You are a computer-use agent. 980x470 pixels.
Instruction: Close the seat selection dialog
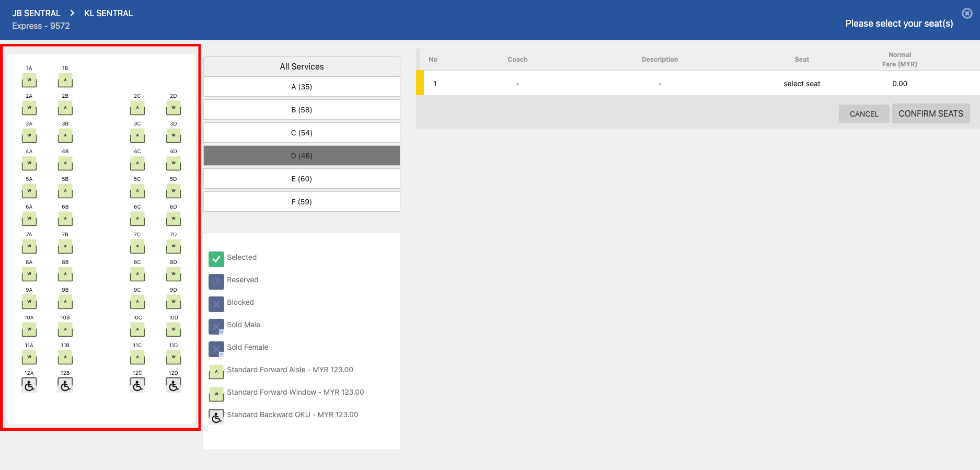[967, 14]
